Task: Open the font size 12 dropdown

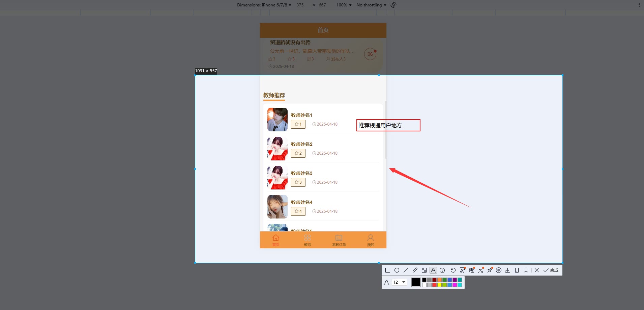Action: (x=400, y=282)
